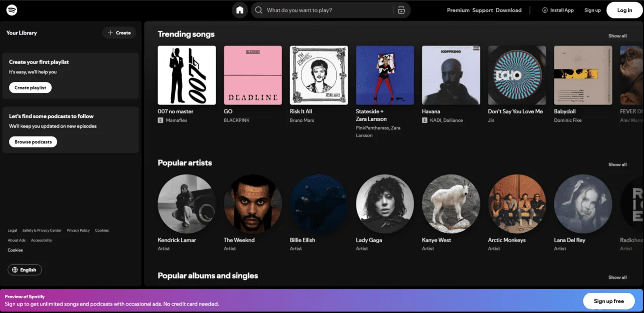
Task: Click the explicit E badge on Havana
Action: point(425,120)
